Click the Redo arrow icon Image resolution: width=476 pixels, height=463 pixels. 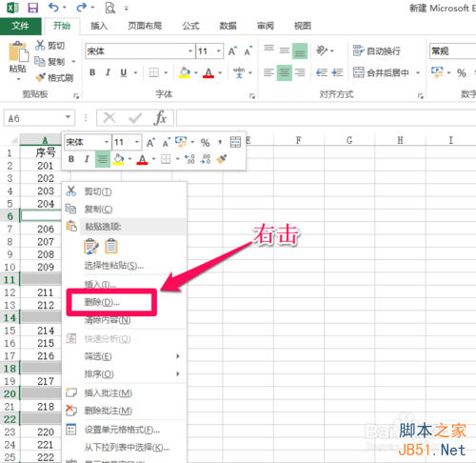pyautogui.click(x=82, y=8)
